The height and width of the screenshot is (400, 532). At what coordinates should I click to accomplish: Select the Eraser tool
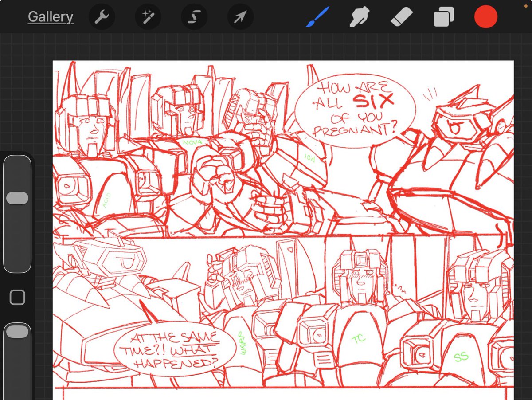pos(402,17)
